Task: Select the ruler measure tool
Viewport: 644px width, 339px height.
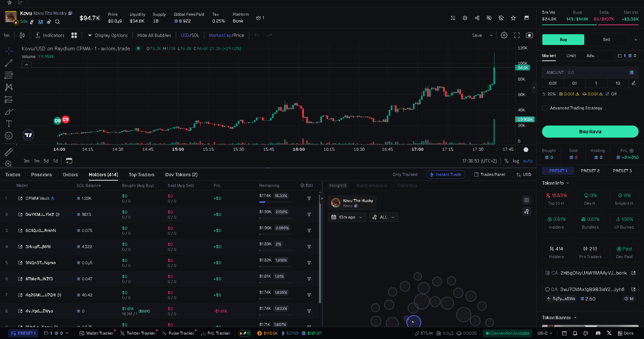Action: (x=9, y=152)
